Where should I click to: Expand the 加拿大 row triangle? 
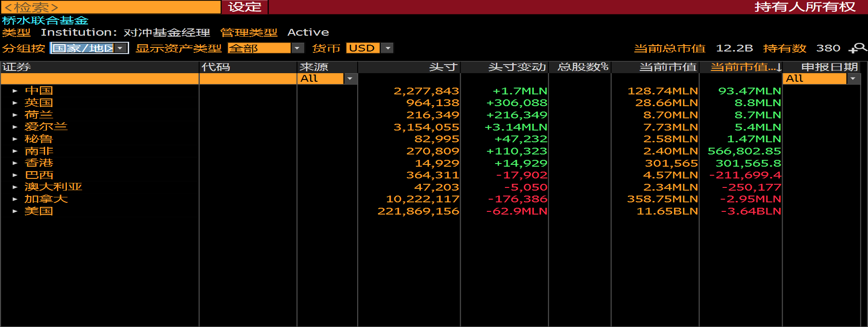(15, 199)
